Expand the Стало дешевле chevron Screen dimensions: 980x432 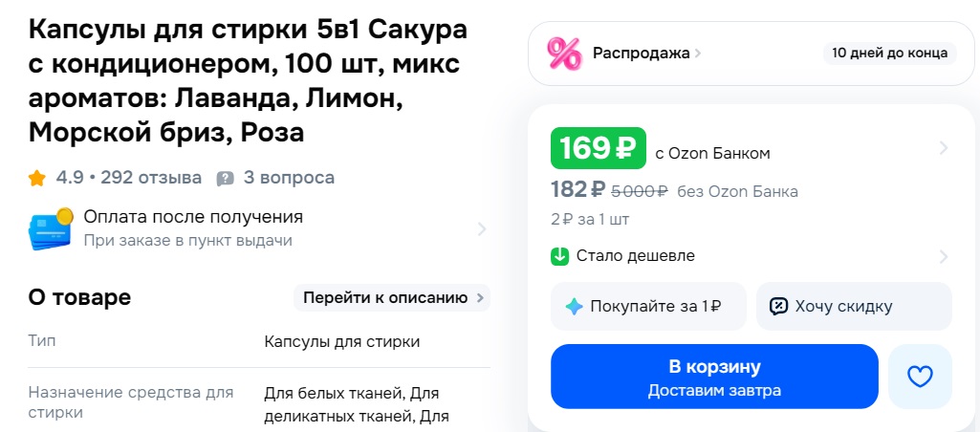pos(943,256)
